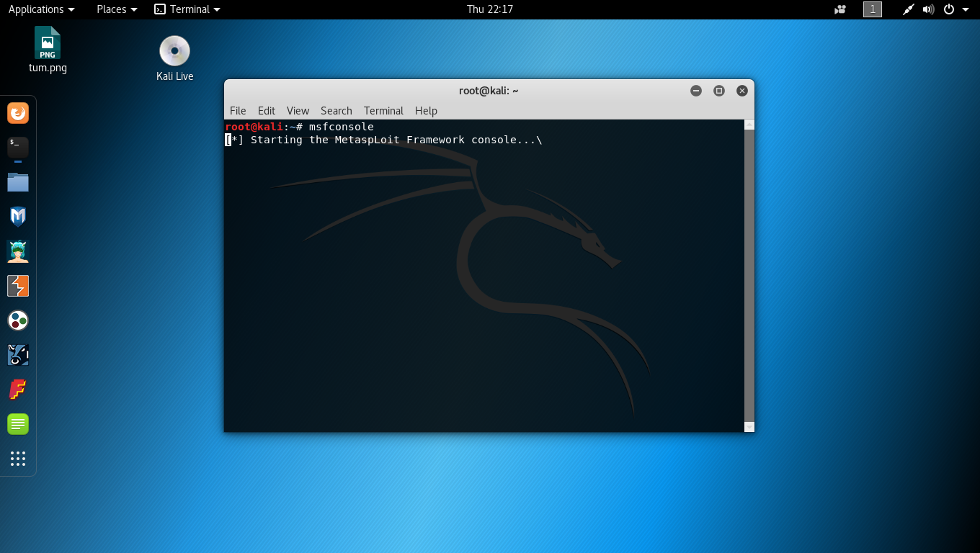Click the volume speaker icon
The width and height of the screenshot is (980, 553).
click(928, 9)
